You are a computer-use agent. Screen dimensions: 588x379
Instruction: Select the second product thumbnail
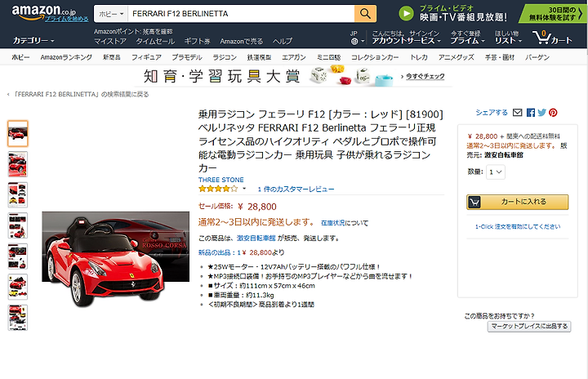click(18, 164)
